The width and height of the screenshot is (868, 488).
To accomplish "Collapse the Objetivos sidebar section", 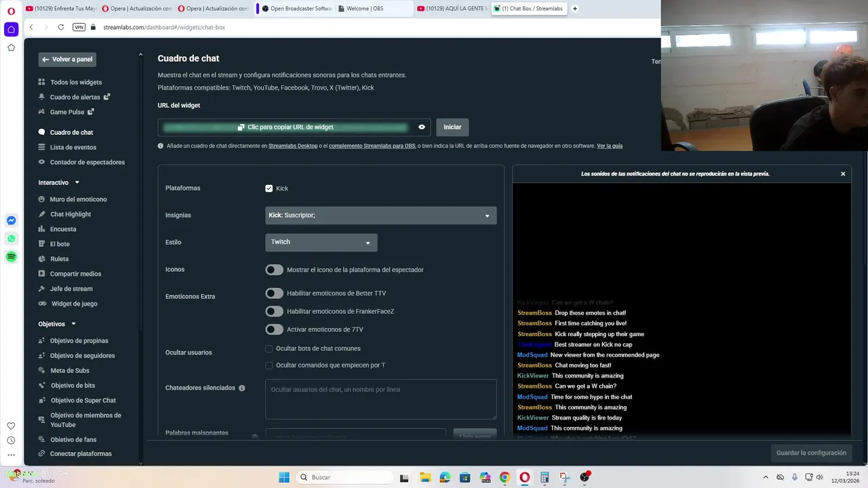I will coord(73,324).
